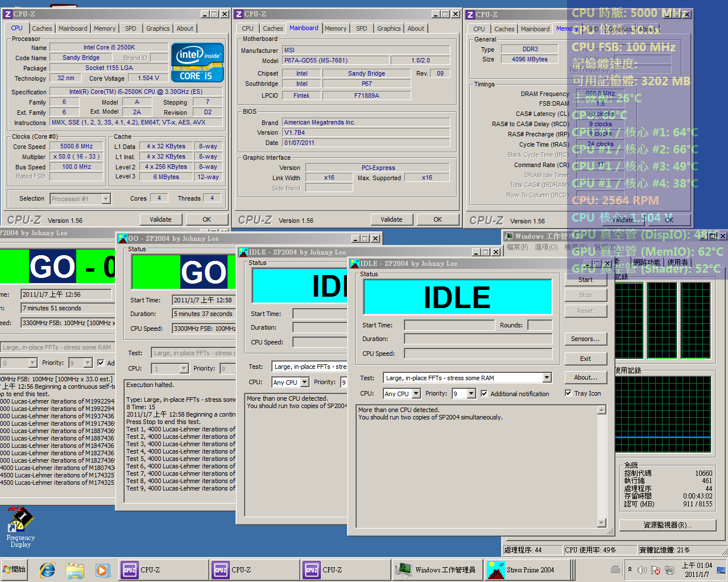This screenshot has height=582, width=728.
Task: Click the '處理程序: 44' status bar entry
Action: click(x=532, y=550)
